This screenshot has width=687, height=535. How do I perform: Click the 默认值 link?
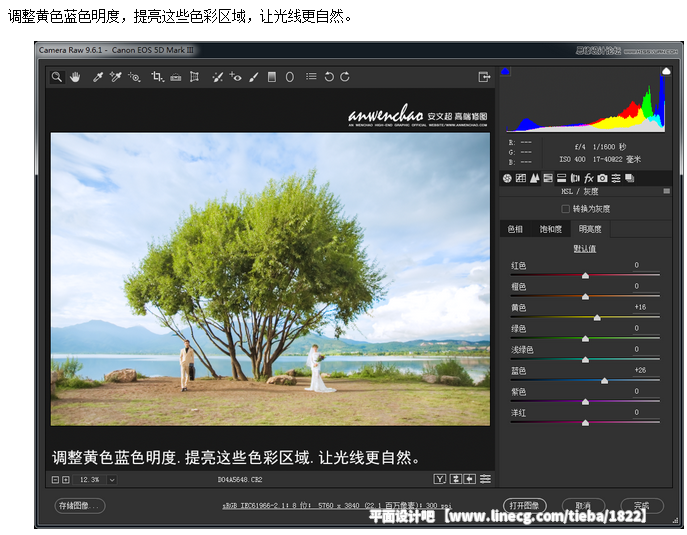point(585,249)
